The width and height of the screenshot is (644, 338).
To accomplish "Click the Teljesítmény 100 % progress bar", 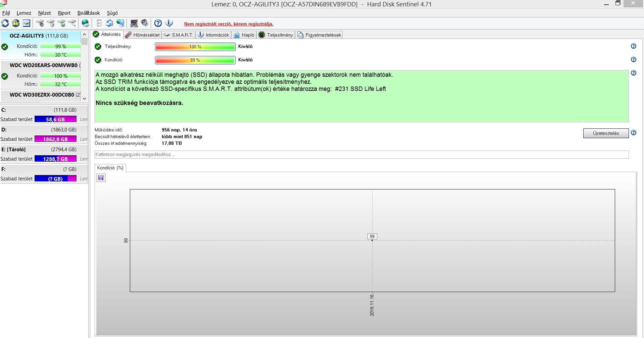I will (x=195, y=47).
